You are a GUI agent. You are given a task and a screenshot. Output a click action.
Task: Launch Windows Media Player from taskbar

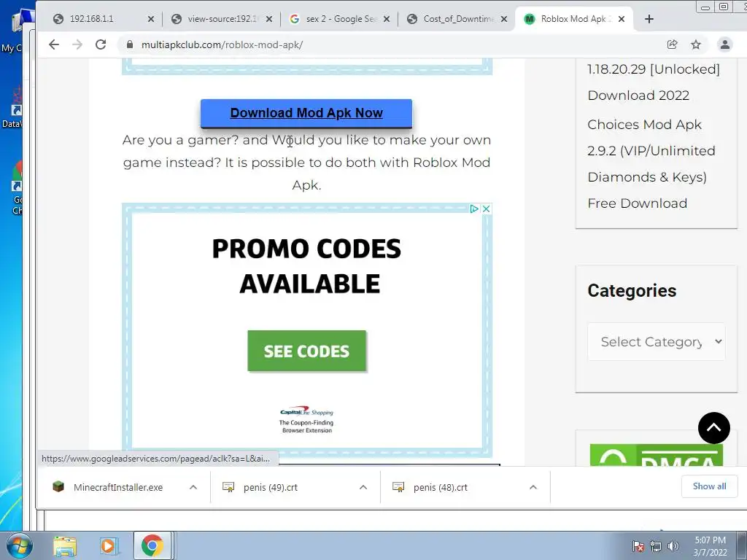pyautogui.click(x=109, y=545)
